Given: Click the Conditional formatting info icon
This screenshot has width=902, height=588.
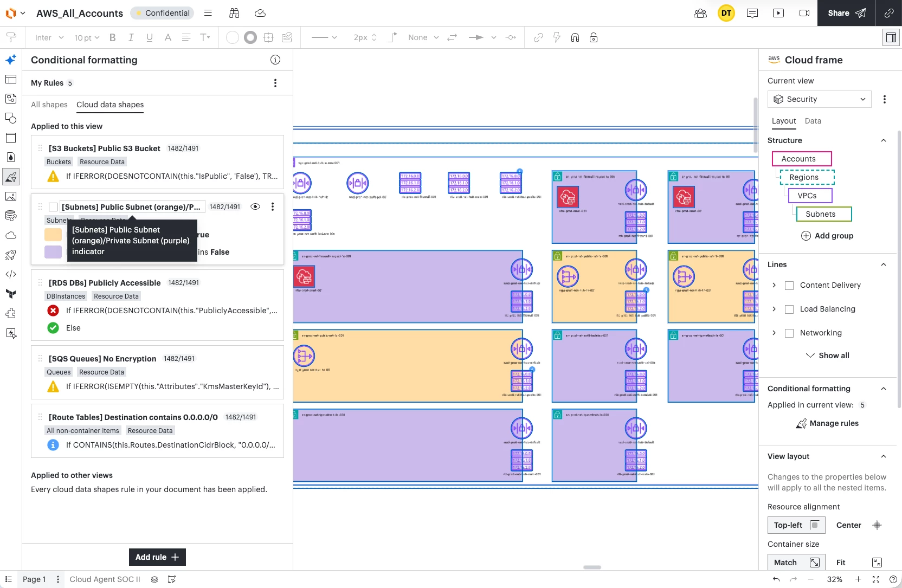Looking at the screenshot, I should (275, 60).
